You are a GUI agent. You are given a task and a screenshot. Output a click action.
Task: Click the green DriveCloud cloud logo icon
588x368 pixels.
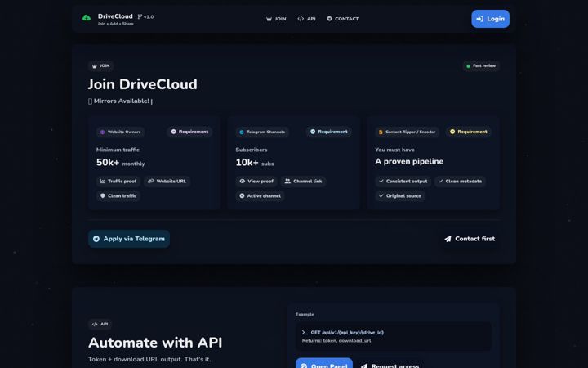(x=87, y=18)
